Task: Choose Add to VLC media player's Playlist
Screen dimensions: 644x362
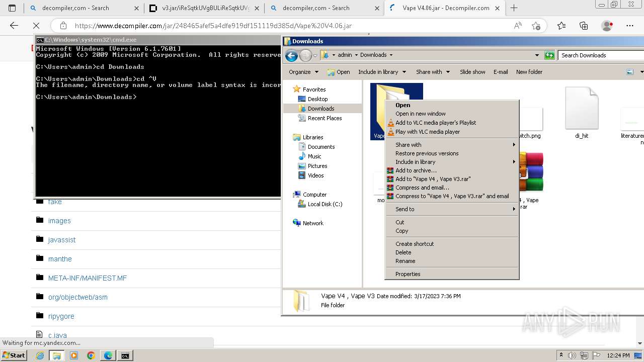Action: point(452,123)
